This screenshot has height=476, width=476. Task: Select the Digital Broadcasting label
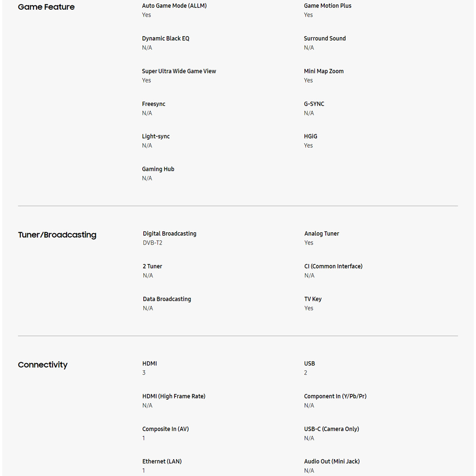[x=169, y=234]
